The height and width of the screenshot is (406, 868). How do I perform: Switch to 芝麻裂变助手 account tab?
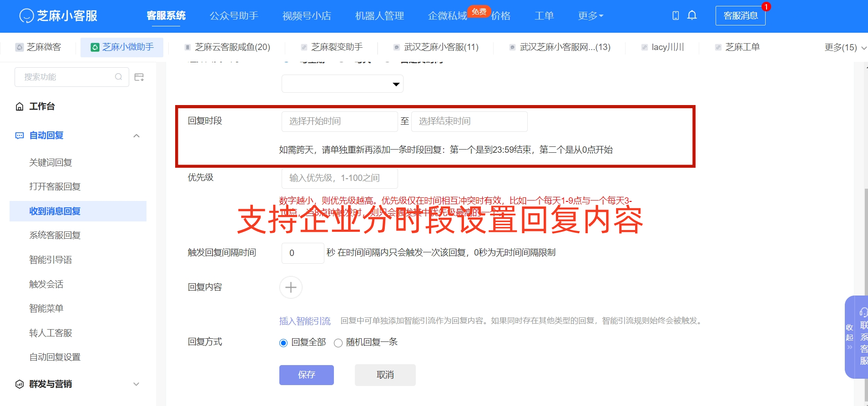(x=332, y=47)
